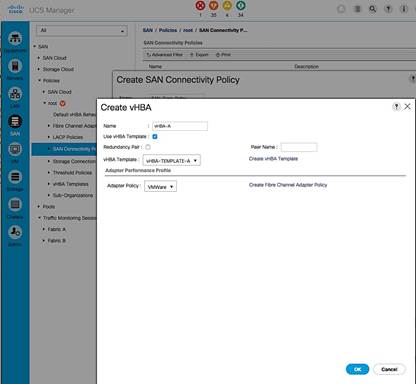416x384 pixels.
Task: Open the Chassis section in the sidebar
Action: 15,204
